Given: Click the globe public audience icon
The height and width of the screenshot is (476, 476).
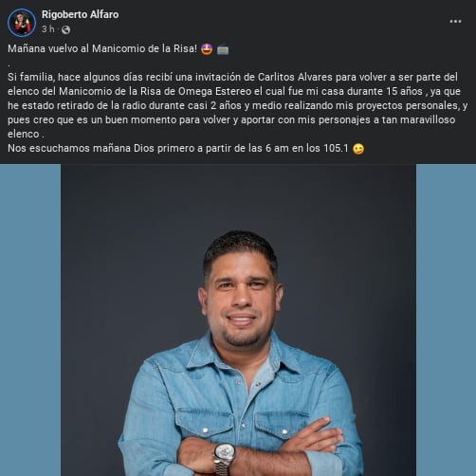Looking at the screenshot, I should [65, 29].
